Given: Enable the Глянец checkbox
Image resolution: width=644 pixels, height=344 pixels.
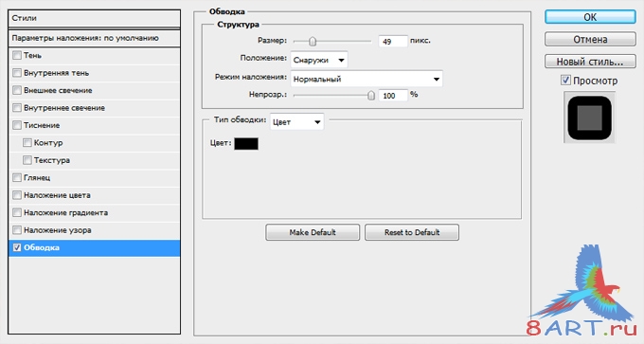Looking at the screenshot, I should [17, 177].
